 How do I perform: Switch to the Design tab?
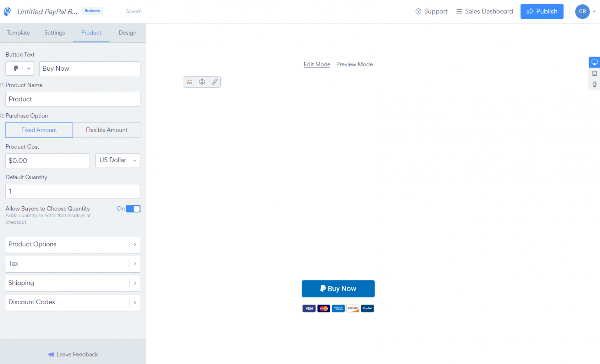(x=127, y=32)
